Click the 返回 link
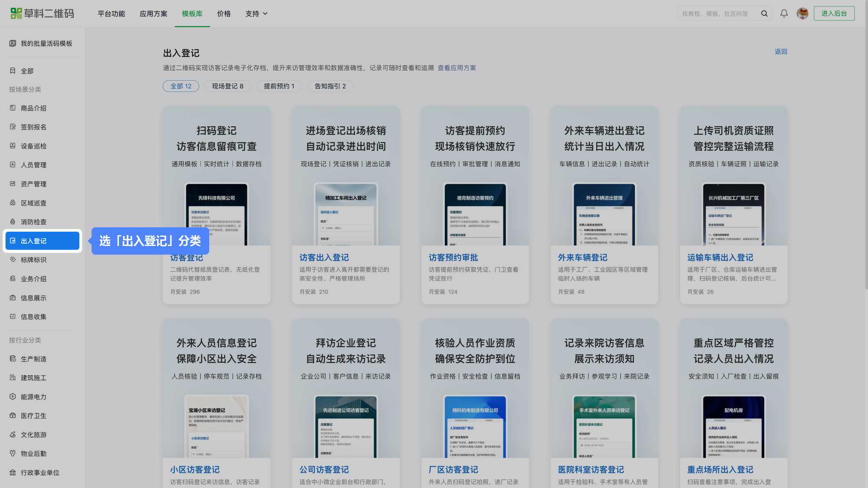This screenshot has height=488, width=868. [x=781, y=51]
